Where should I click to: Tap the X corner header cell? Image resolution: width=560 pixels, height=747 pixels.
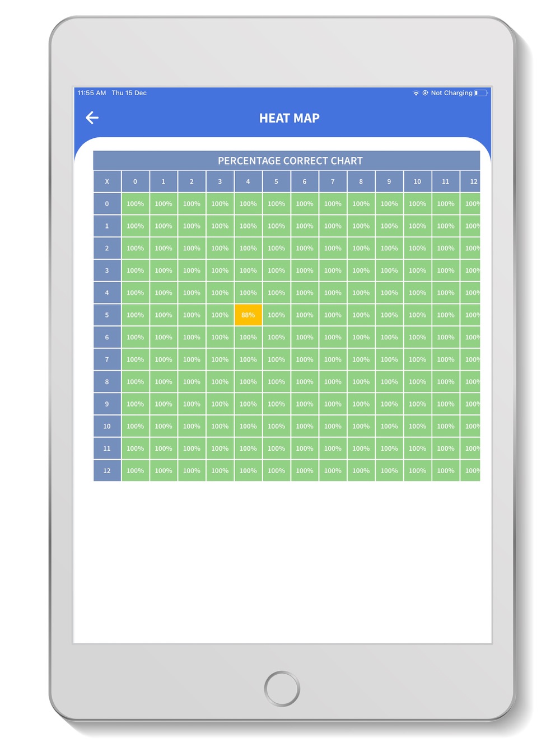point(107,181)
